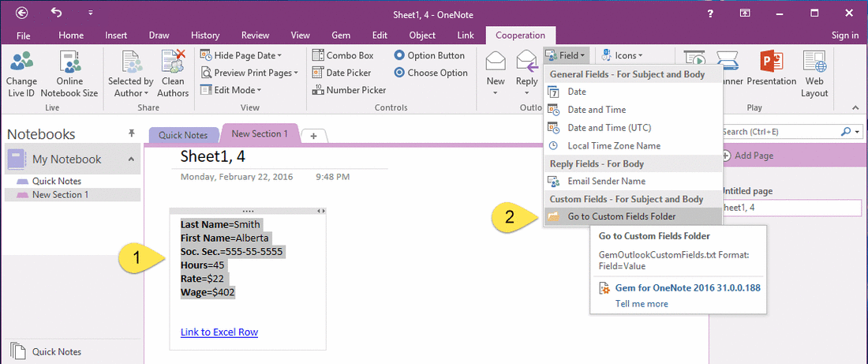Click the Presentation PowerPoint icon

click(771, 61)
